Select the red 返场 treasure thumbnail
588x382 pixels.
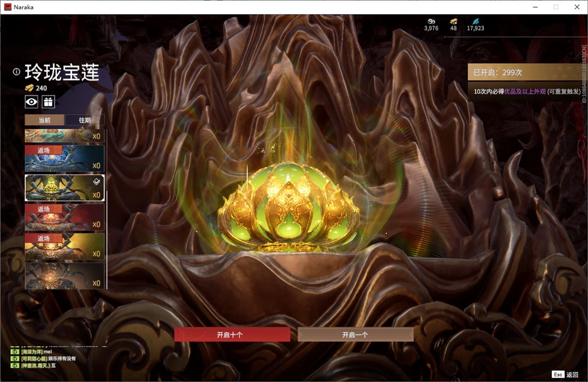(64, 217)
